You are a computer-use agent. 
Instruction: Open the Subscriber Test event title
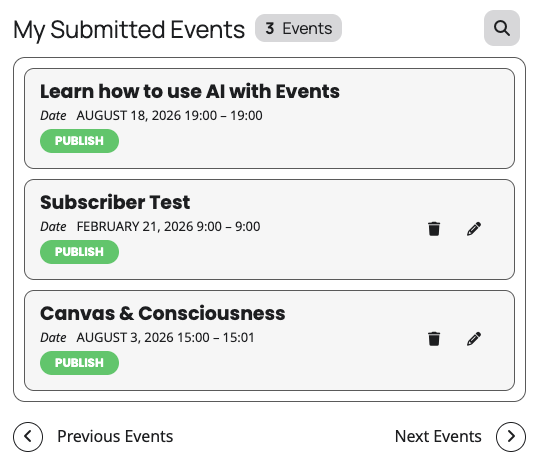pos(115,202)
